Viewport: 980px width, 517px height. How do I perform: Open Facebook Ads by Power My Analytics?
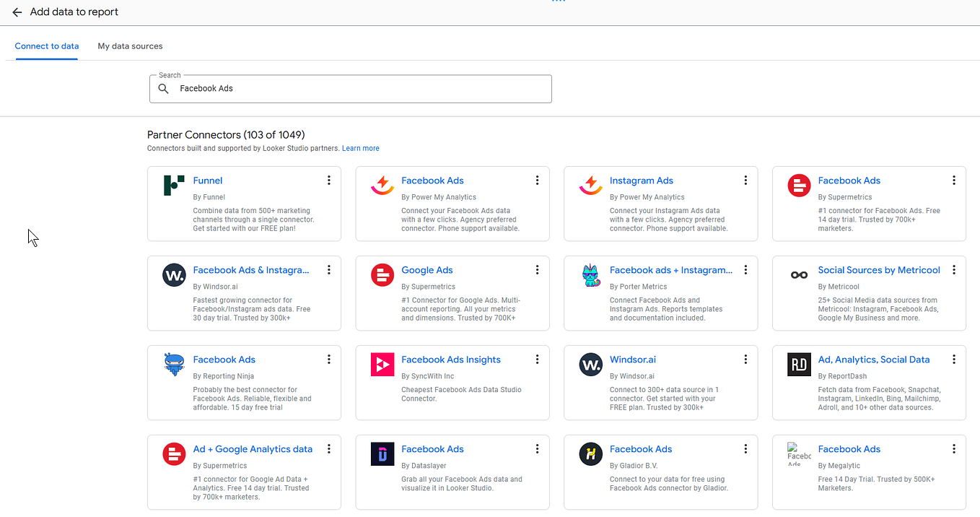pos(432,180)
